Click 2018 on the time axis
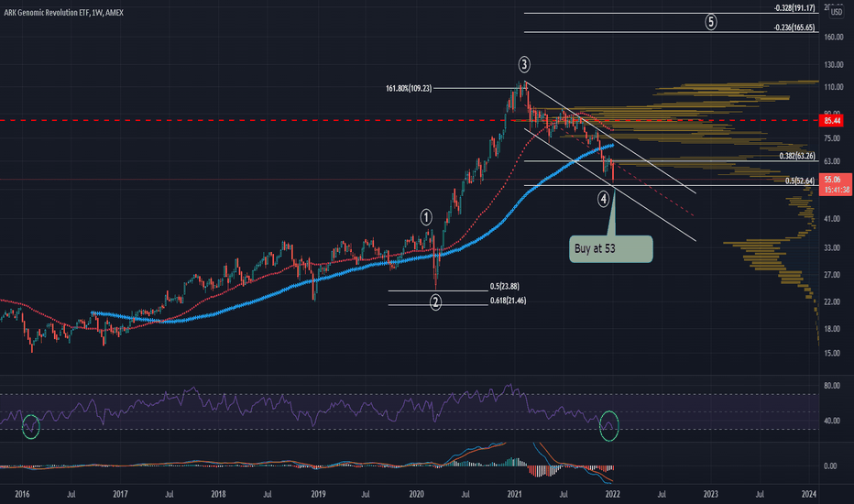The image size is (854, 504). pyautogui.click(x=218, y=494)
